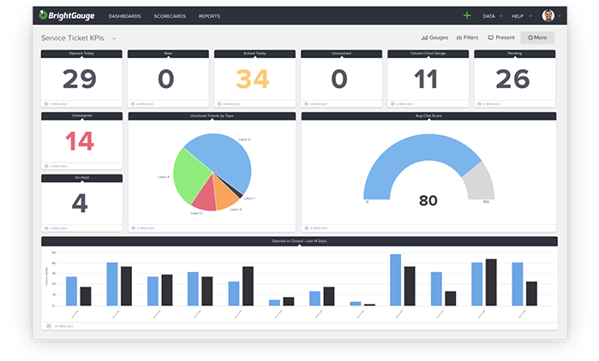
Task: Click the Solved Today value 34
Action: tap(253, 79)
